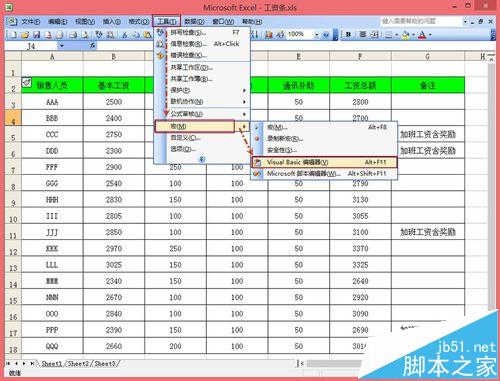Click the Borders toolbar icon
500x381 pixels.
tap(388, 34)
